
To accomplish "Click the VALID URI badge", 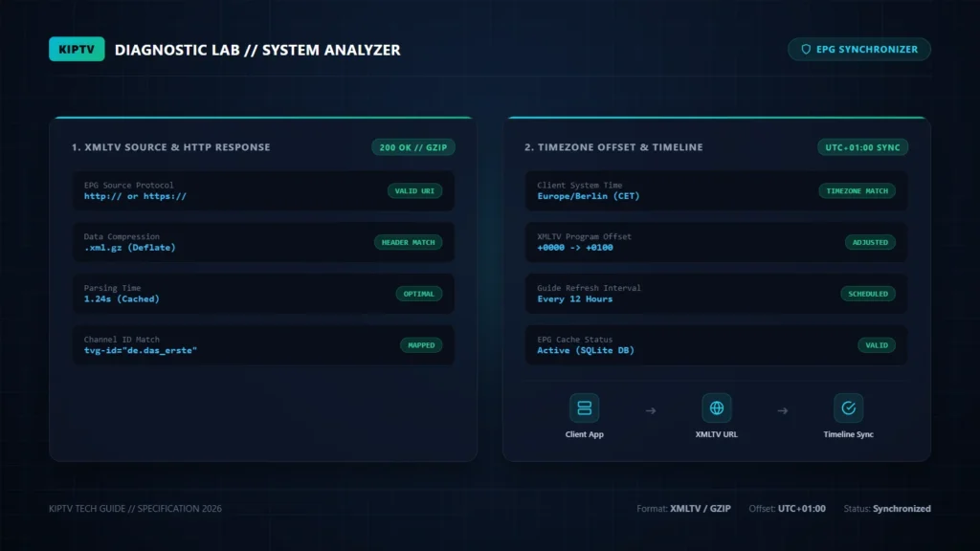I will coord(414,191).
